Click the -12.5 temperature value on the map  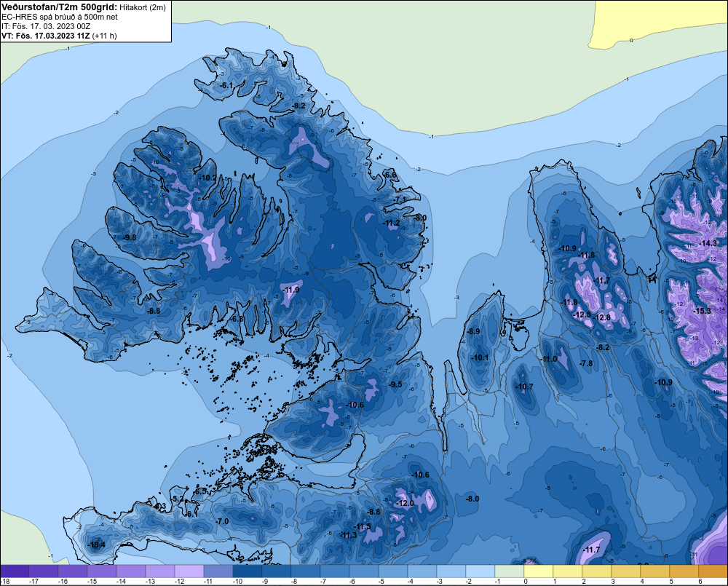(x=582, y=314)
